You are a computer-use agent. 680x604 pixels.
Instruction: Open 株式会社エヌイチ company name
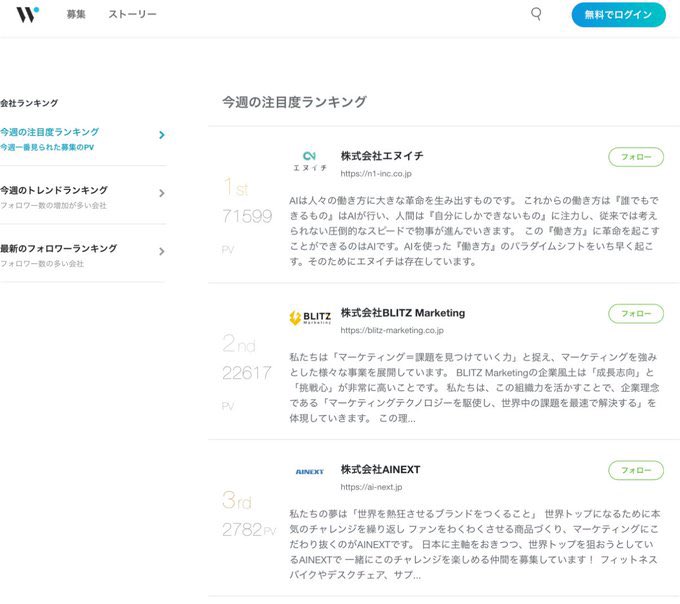382,156
